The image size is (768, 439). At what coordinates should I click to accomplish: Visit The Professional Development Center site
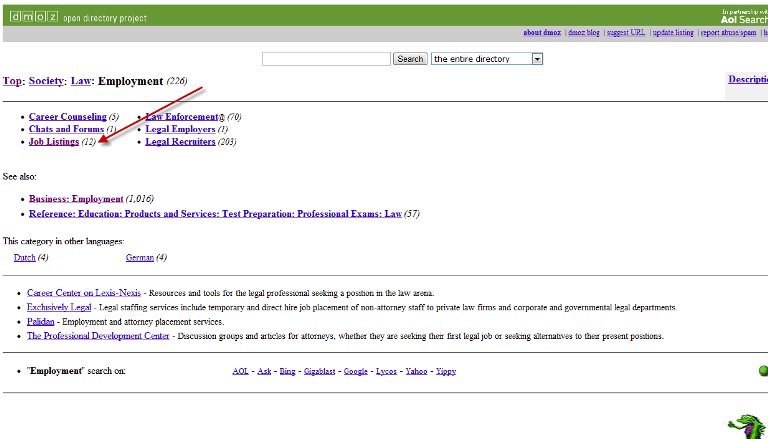coord(98,336)
